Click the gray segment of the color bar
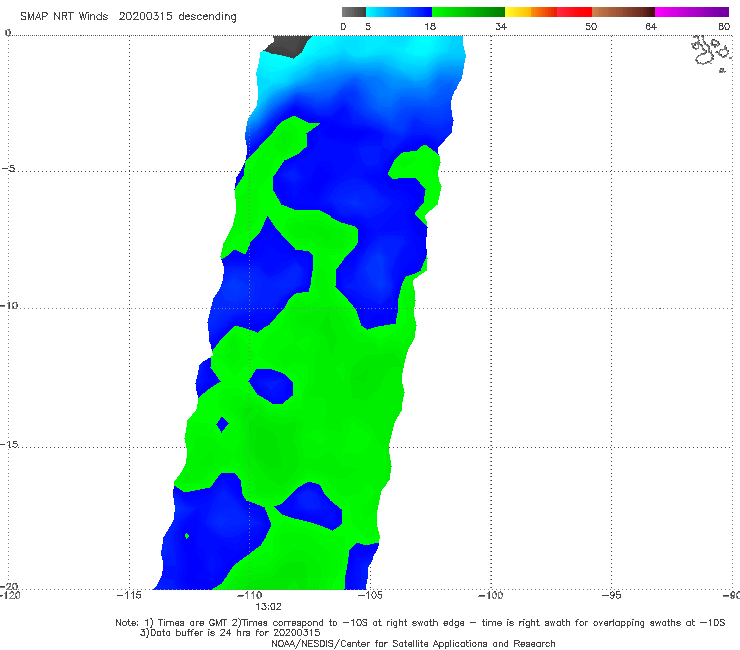This screenshot has width=740, height=650. (354, 12)
